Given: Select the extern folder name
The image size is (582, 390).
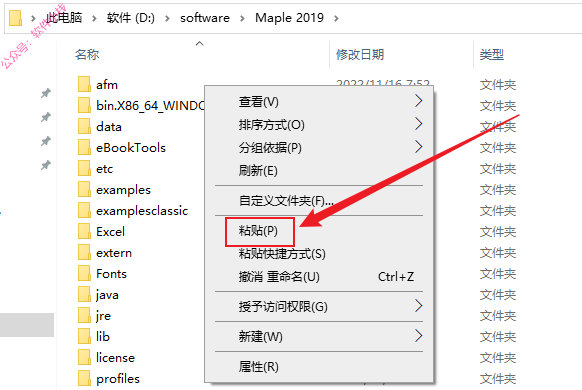Looking at the screenshot, I should tap(114, 253).
